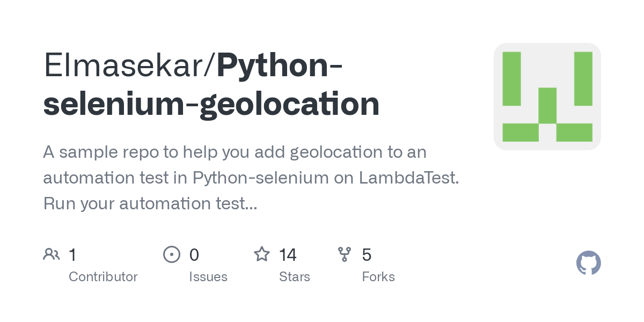Select the Contributor label

pos(103,277)
